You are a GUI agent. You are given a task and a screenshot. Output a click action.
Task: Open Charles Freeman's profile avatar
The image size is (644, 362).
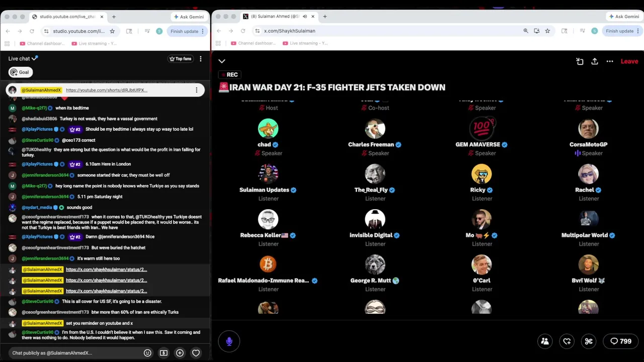pos(375,129)
